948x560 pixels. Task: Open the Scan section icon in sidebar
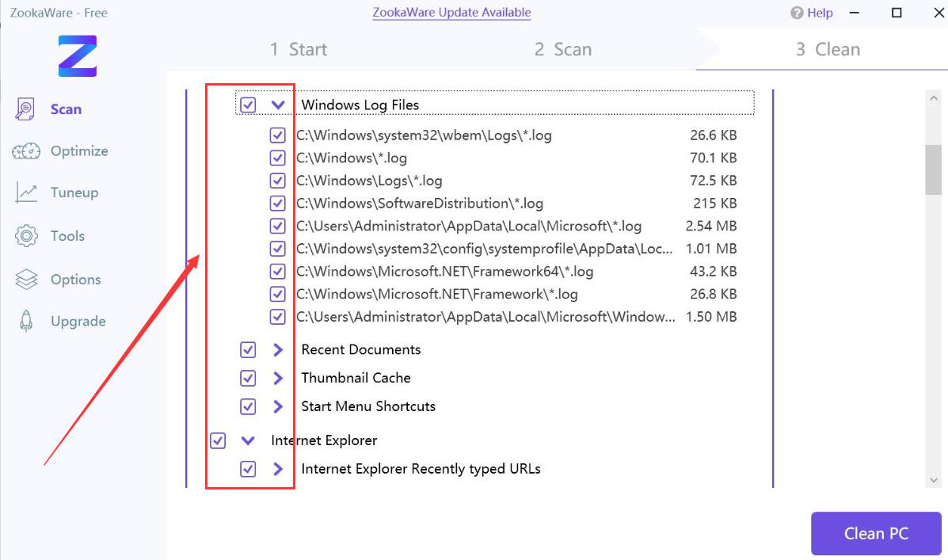[x=25, y=109]
